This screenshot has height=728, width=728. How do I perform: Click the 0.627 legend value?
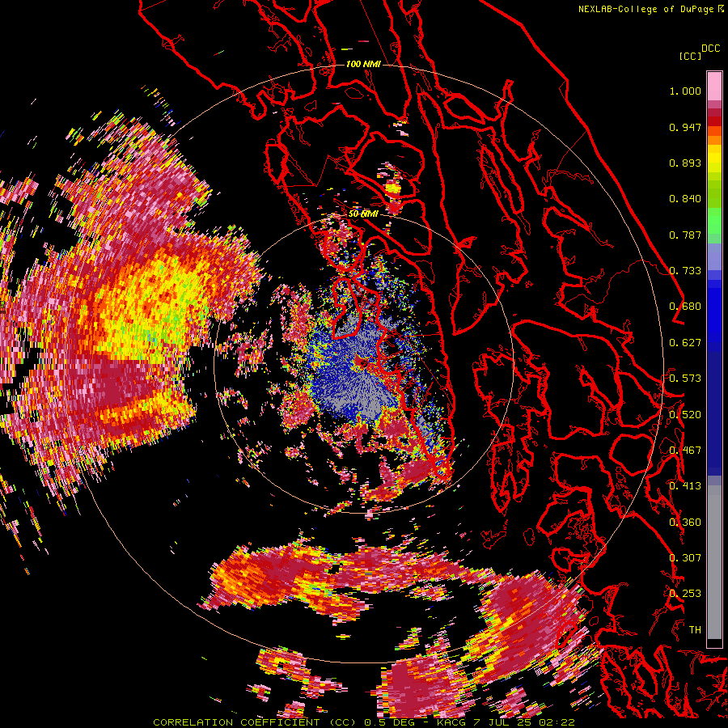click(x=685, y=343)
